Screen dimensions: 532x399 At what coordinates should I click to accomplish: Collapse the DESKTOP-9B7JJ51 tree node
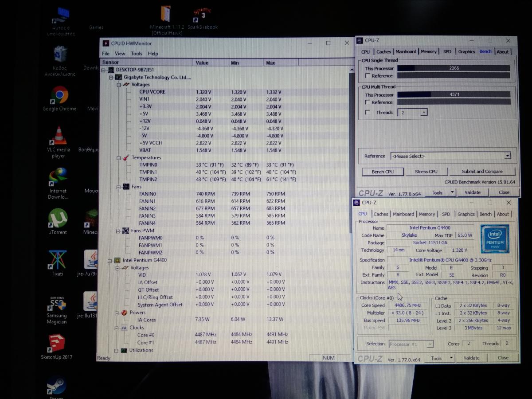tap(104, 70)
